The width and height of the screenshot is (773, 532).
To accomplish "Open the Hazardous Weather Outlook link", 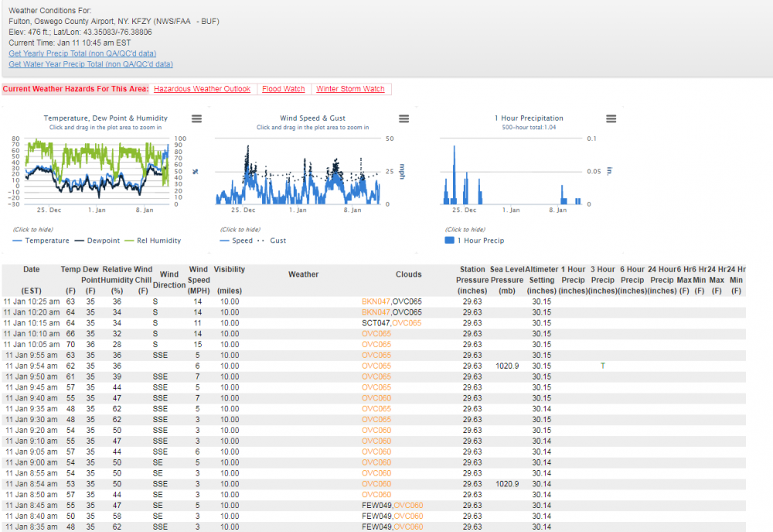I will pyautogui.click(x=202, y=89).
